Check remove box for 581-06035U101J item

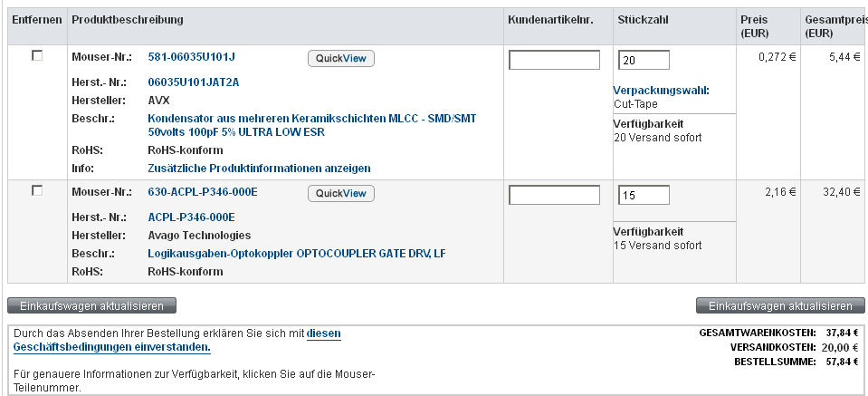(37, 56)
